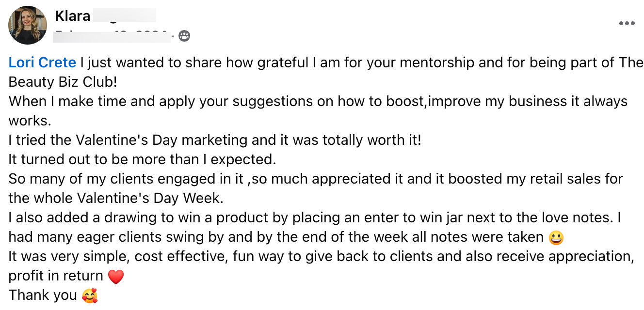
Task: Click the blurred post date timestamp
Action: pos(113,35)
